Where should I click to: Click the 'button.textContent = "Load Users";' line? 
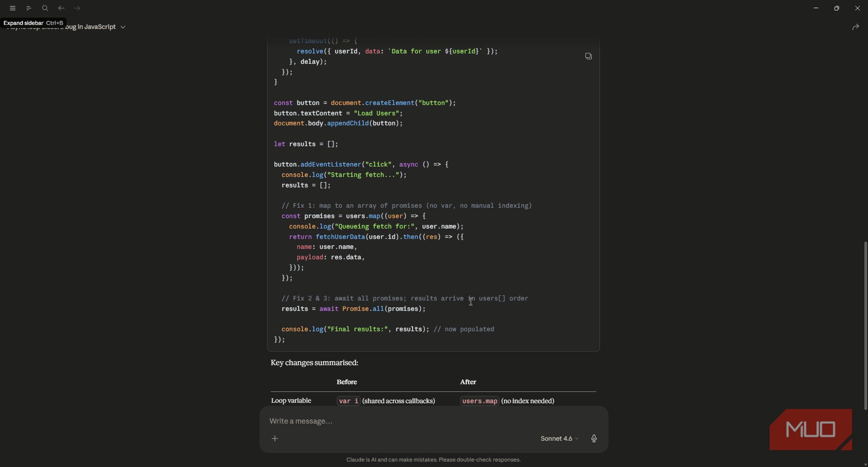338,113
